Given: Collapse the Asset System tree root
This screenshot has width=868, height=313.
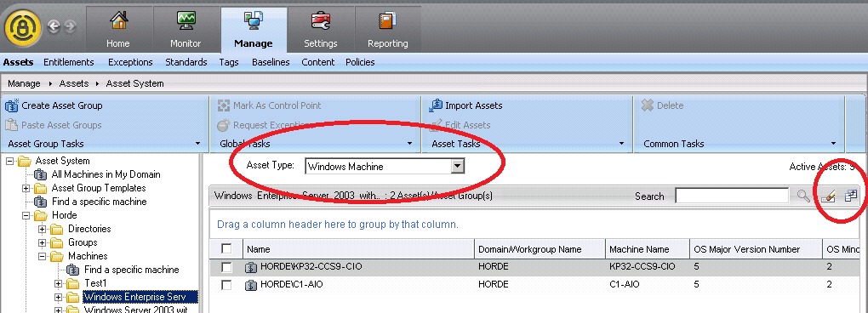Looking at the screenshot, I should click(x=10, y=161).
